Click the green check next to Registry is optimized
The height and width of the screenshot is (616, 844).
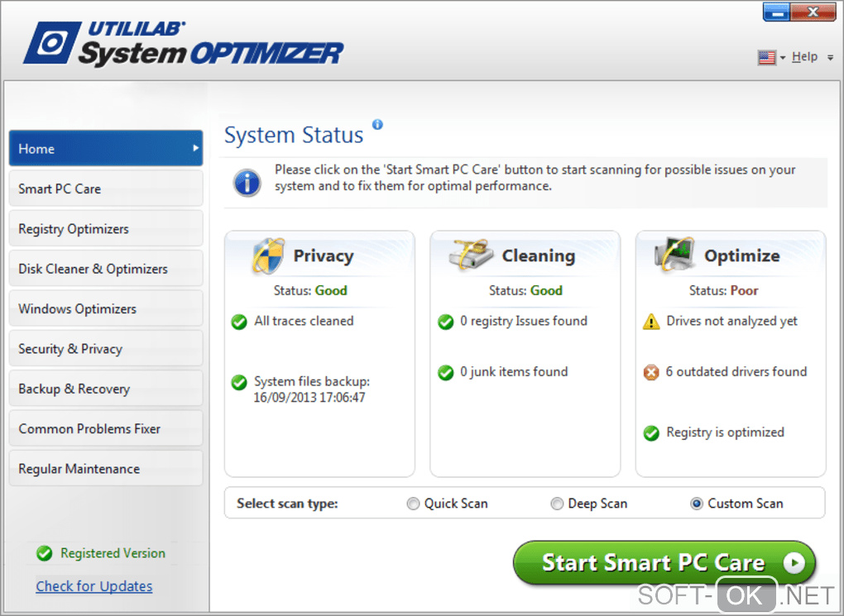(651, 433)
